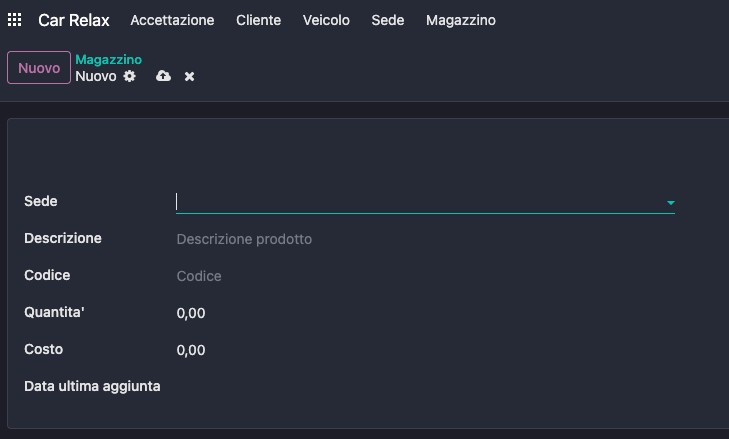Open the Veicolo menu

[326, 20]
